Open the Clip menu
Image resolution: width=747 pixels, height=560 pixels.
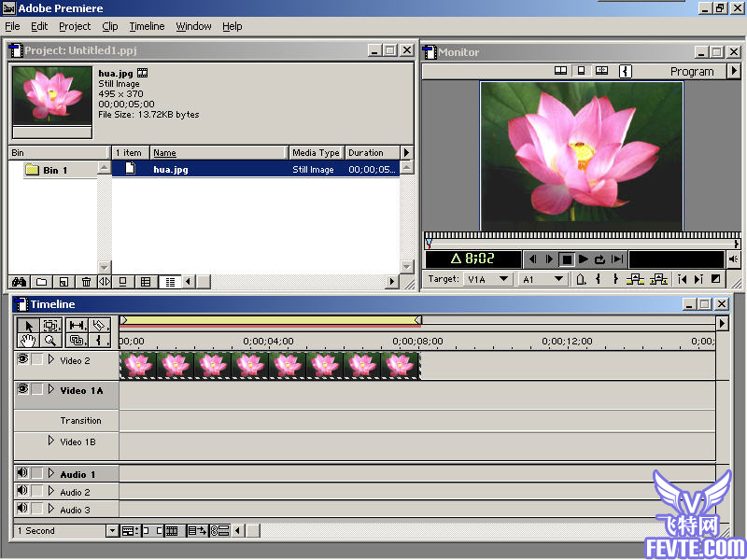pos(109,26)
